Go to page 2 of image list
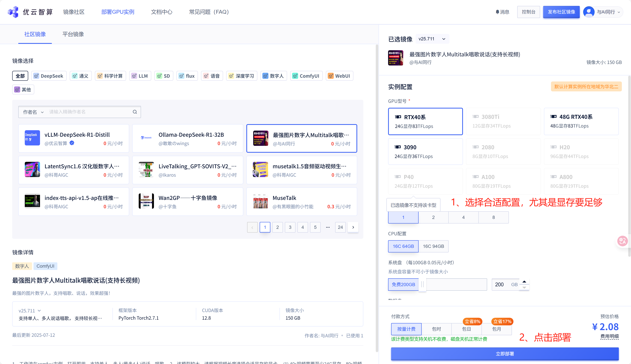The height and width of the screenshot is (364, 631). click(277, 227)
